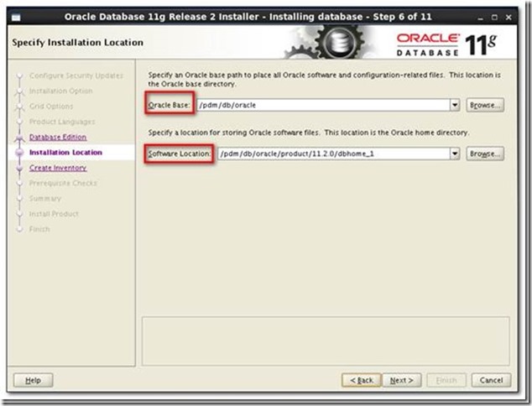Viewport: 532px width, 406px height.
Task: Click the disabled Finish button
Action: tap(446, 380)
